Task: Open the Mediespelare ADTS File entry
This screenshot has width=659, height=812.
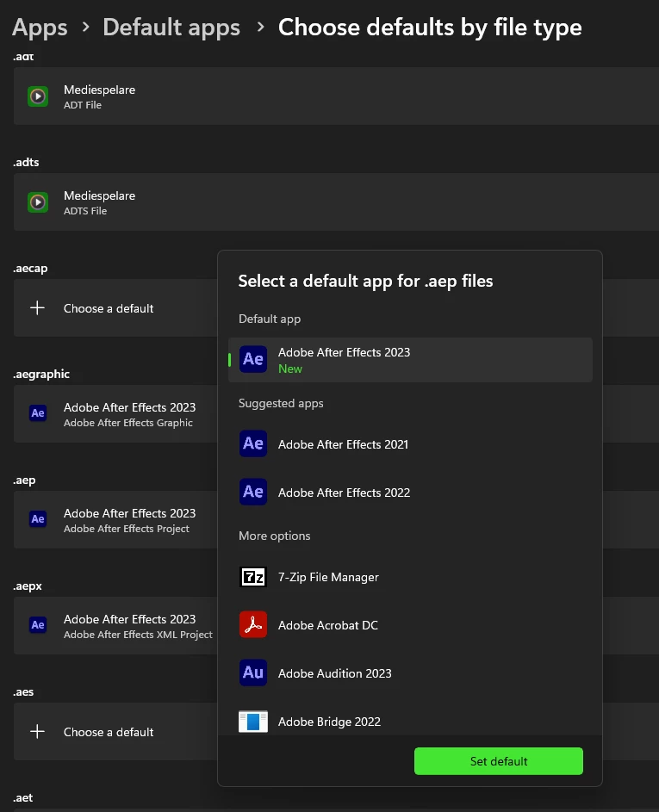Action: click(x=336, y=202)
